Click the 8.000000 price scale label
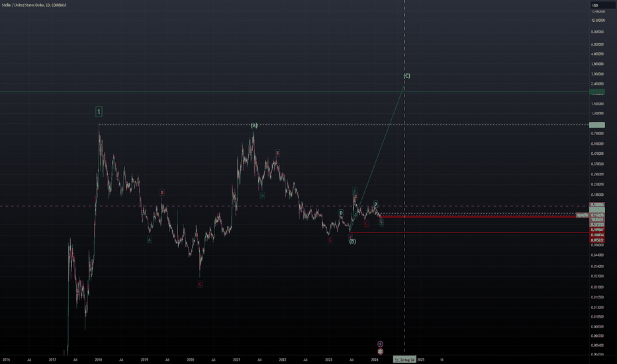 tap(598, 32)
